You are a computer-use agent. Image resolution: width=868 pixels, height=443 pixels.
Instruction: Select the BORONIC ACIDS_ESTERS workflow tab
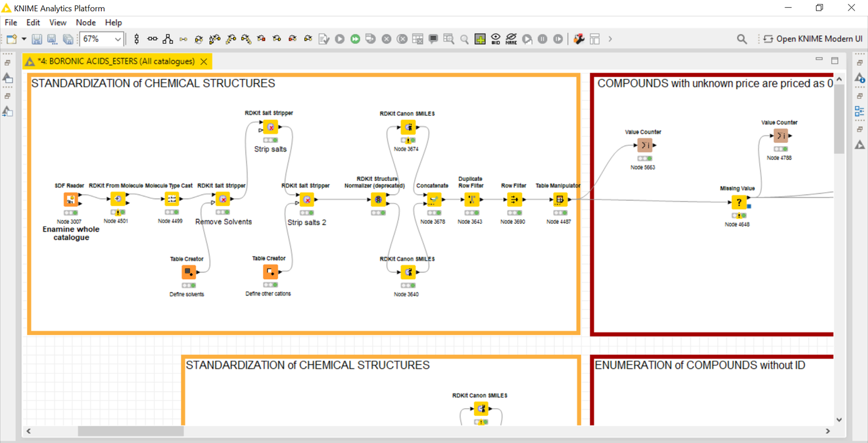(116, 61)
